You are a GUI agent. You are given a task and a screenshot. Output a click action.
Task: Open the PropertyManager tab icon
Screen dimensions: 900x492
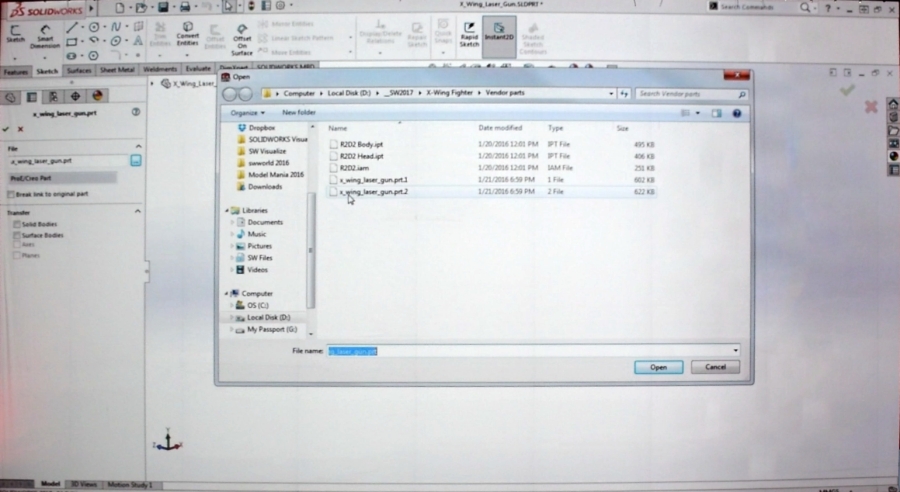tap(32, 96)
